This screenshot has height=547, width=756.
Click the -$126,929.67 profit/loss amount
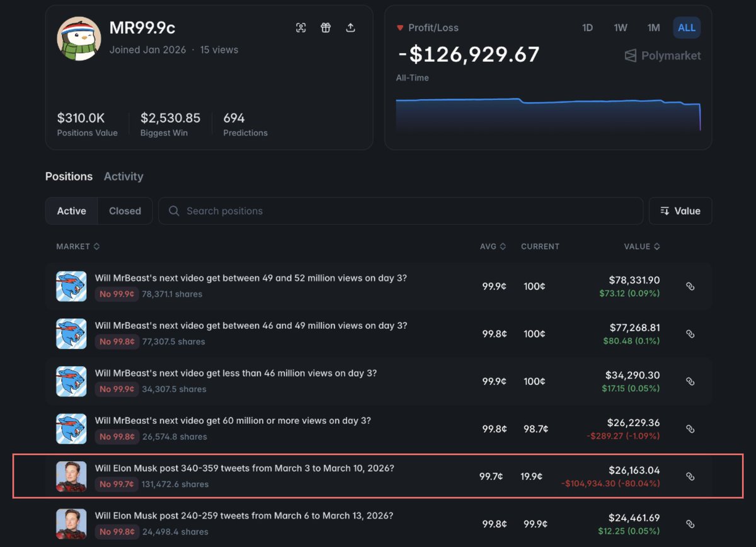[468, 54]
